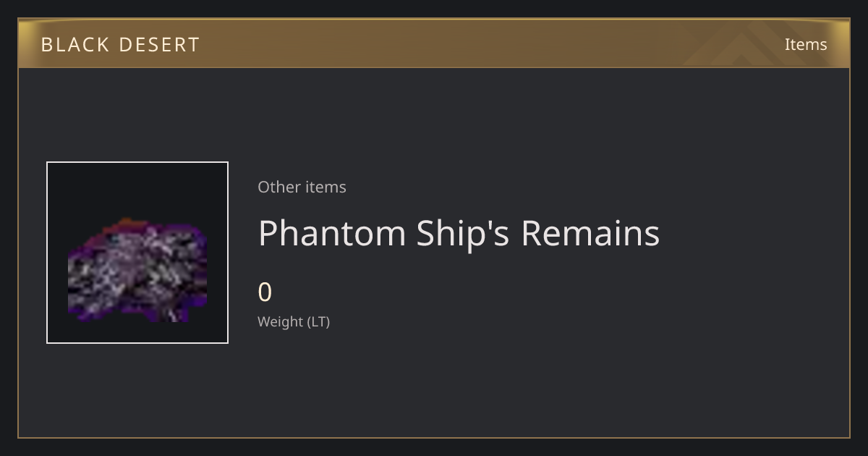
Task: Click the word Phantom in the title
Action: [332, 233]
